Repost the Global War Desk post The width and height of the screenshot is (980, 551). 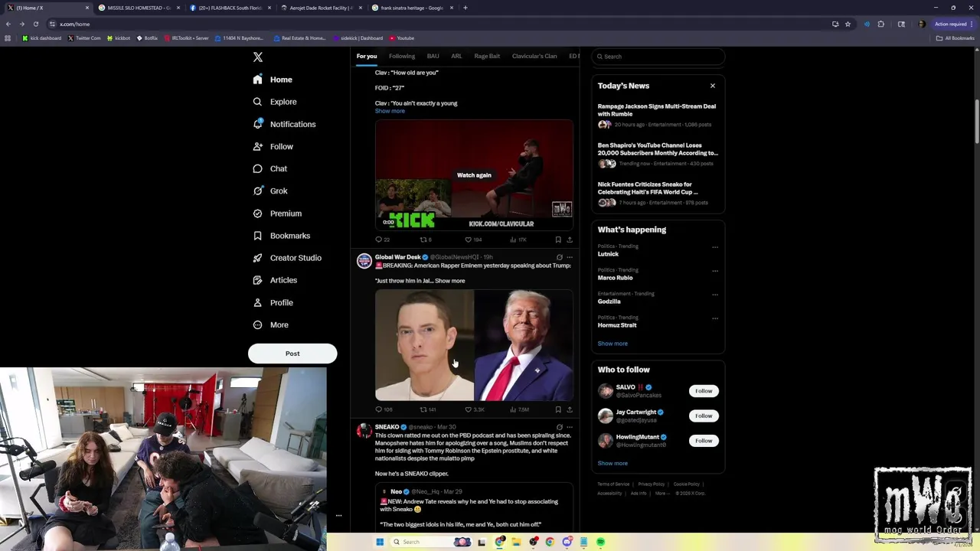tap(427, 410)
